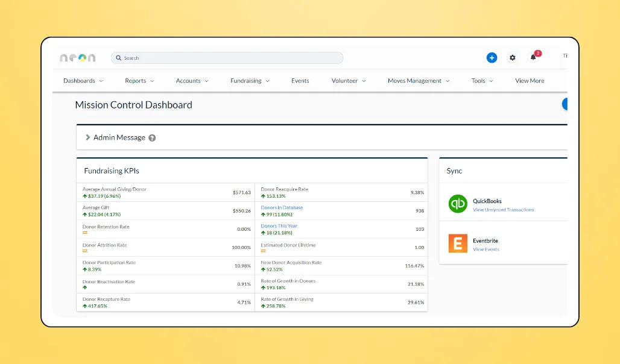Select the Events menu item
The image size is (620, 364).
click(300, 80)
